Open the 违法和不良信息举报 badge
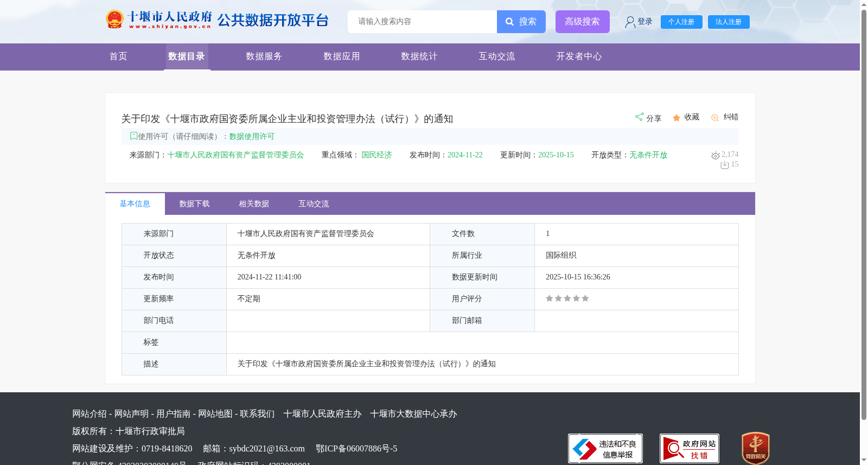The width and height of the screenshot is (868, 465). (x=605, y=448)
